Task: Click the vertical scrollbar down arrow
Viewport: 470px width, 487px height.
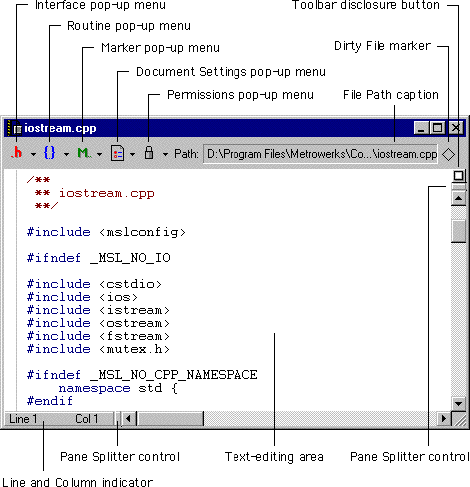Action: [459, 404]
